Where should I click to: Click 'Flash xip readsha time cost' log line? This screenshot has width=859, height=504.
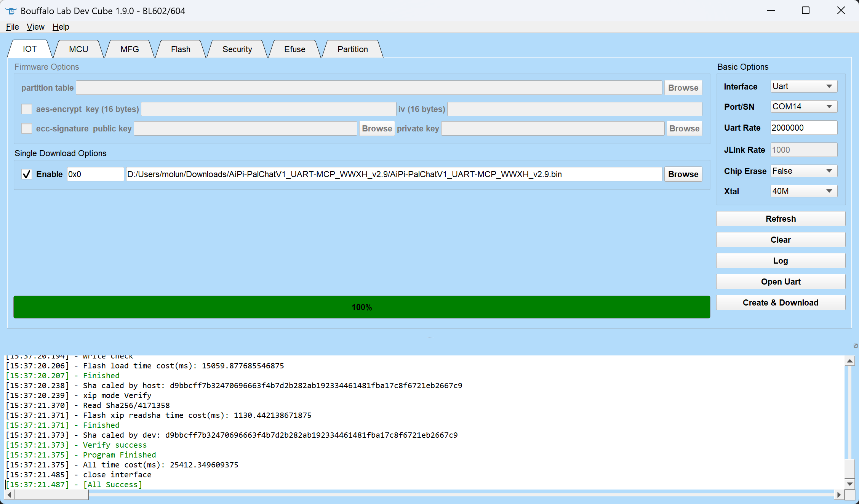click(158, 415)
